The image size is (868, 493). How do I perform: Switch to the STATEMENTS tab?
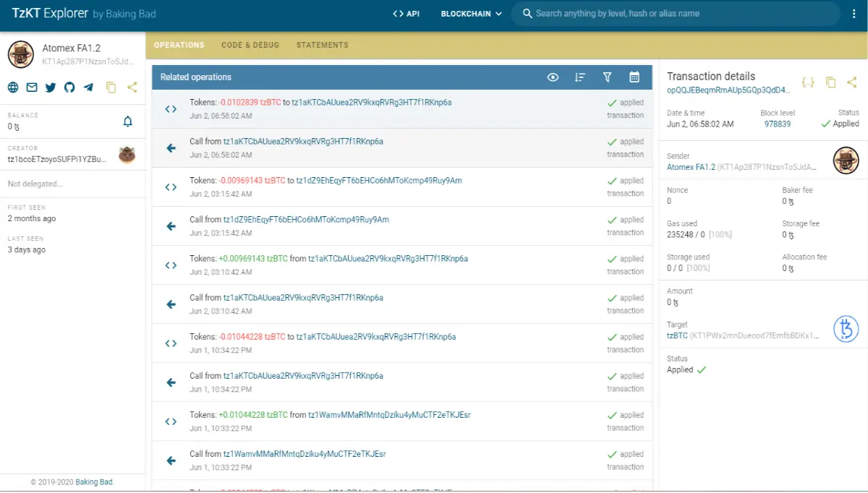click(x=323, y=45)
